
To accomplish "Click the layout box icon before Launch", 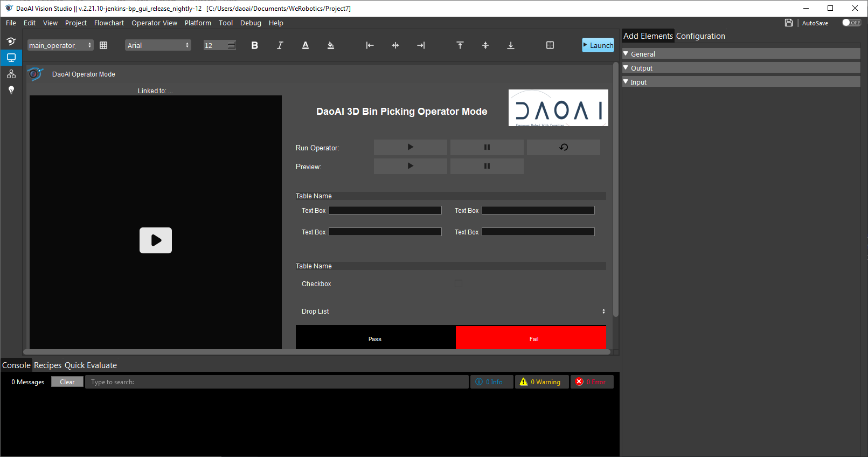I will (x=550, y=45).
